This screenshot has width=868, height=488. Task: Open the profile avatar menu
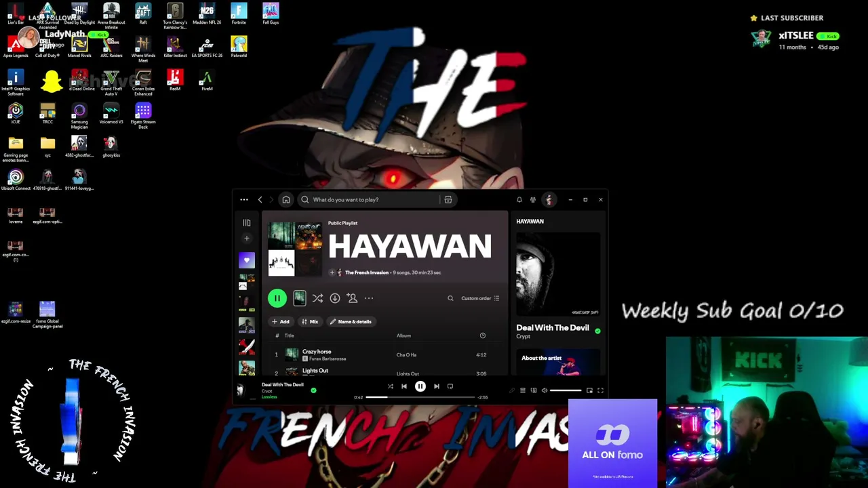pyautogui.click(x=549, y=200)
